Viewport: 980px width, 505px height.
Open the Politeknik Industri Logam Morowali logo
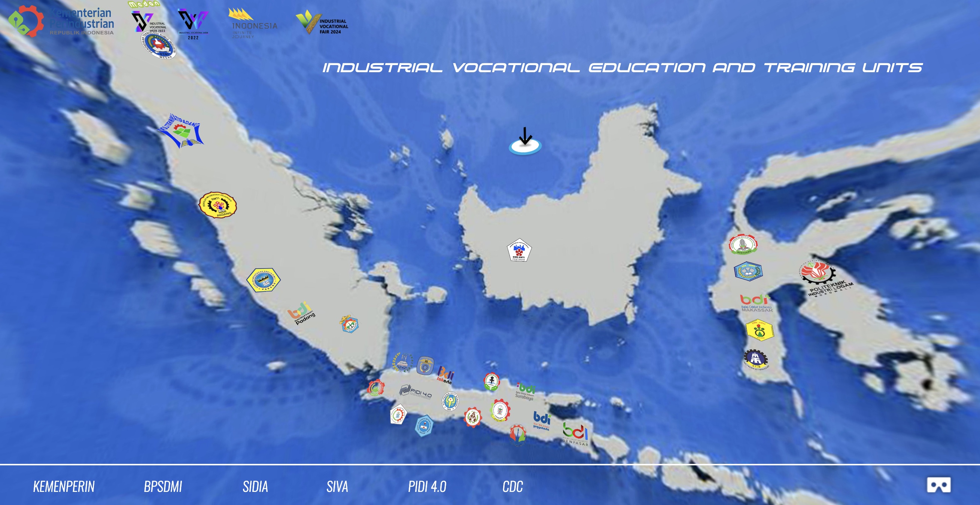(x=825, y=279)
